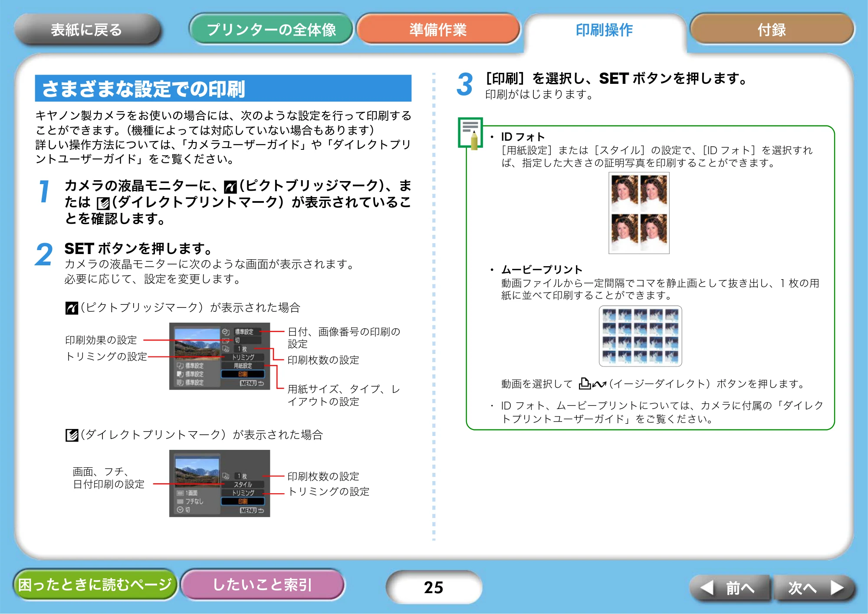The width and height of the screenshot is (868, 614).
Task: Click the label '印刷枚数の設定' beside PictBridge screen
Action: pyautogui.click(x=323, y=360)
